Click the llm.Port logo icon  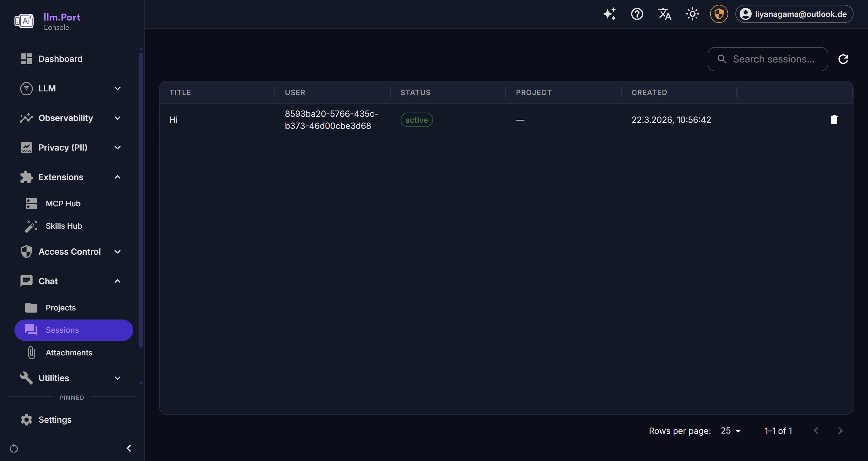(x=24, y=21)
